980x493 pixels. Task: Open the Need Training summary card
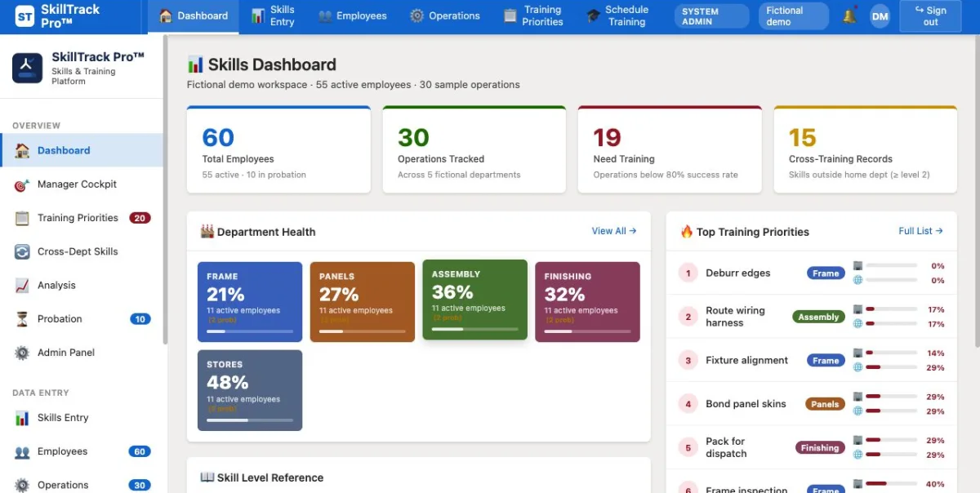670,149
